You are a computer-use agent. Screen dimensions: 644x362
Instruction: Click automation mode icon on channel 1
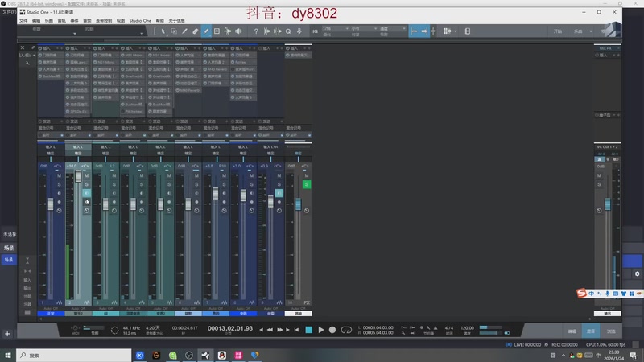coord(59,211)
